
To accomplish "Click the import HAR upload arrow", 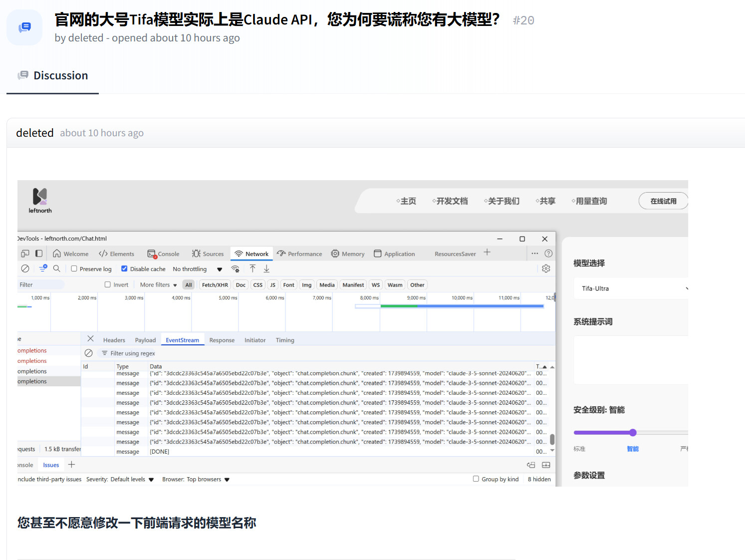I will pyautogui.click(x=252, y=269).
